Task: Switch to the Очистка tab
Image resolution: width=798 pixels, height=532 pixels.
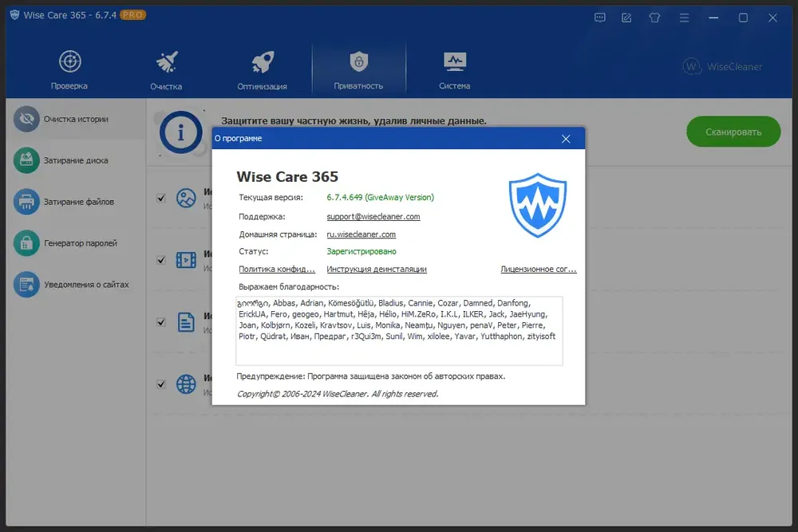Action: point(166,70)
